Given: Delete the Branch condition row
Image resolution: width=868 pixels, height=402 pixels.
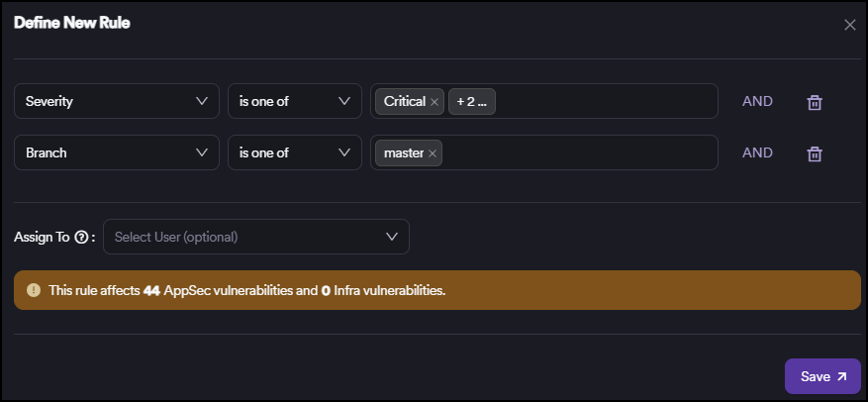Looking at the screenshot, I should pyautogui.click(x=814, y=153).
